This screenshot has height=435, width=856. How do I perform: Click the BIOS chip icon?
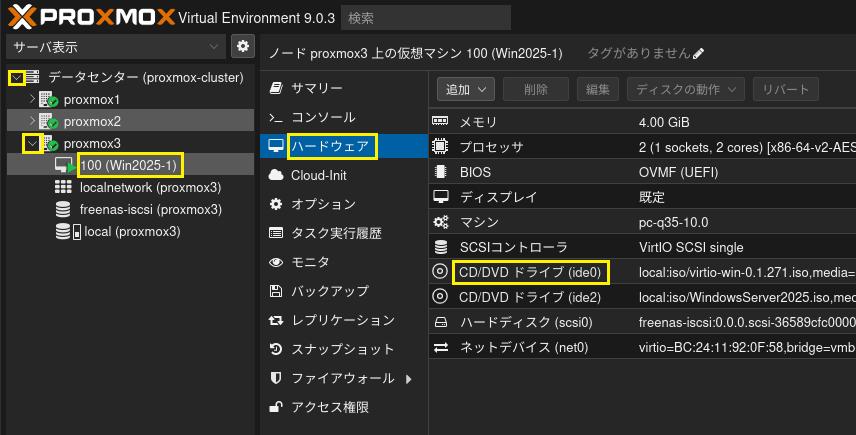pos(440,172)
